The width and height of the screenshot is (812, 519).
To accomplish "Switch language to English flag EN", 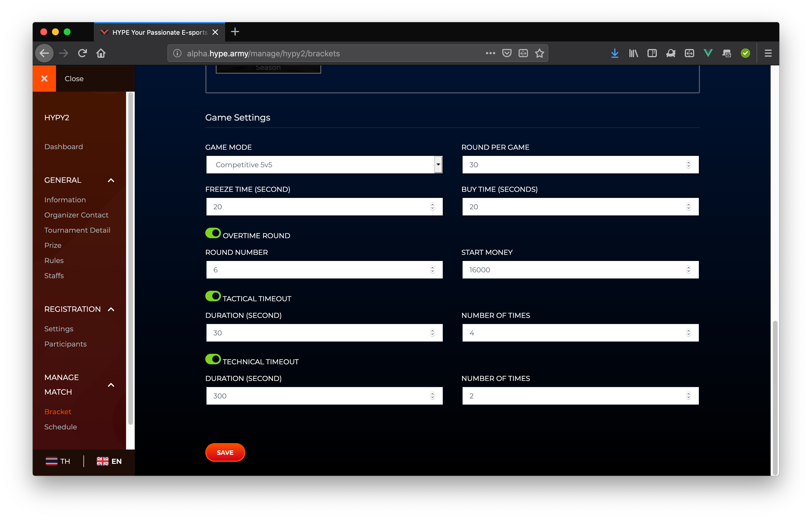I will click(x=109, y=461).
